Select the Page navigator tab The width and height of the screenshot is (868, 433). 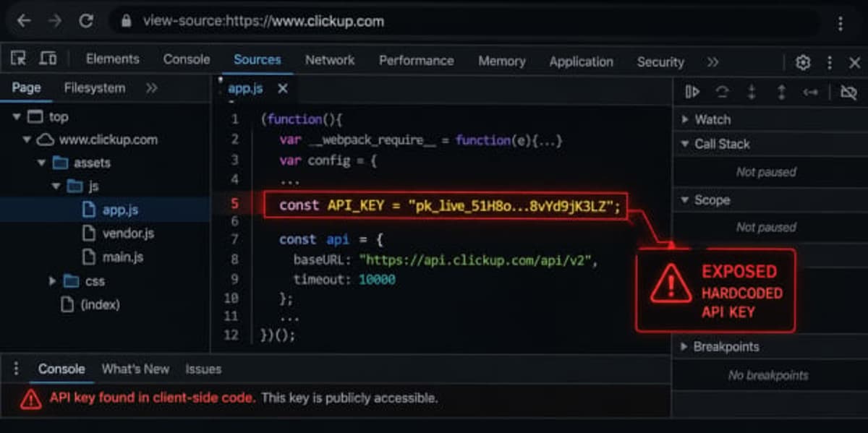point(26,88)
